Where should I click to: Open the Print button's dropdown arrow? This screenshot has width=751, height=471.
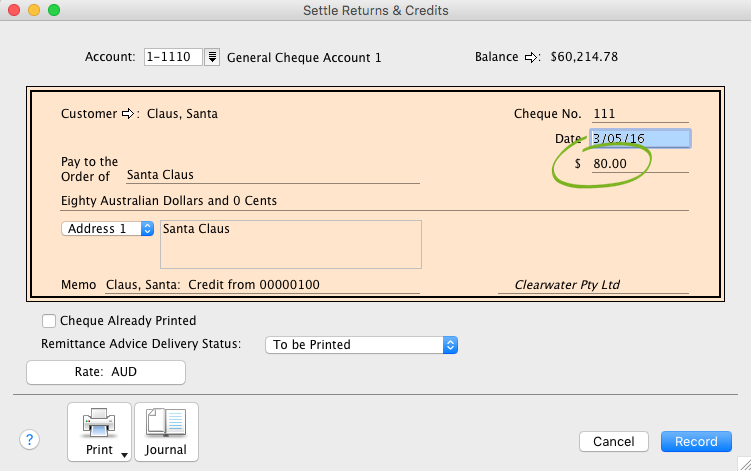(123, 455)
